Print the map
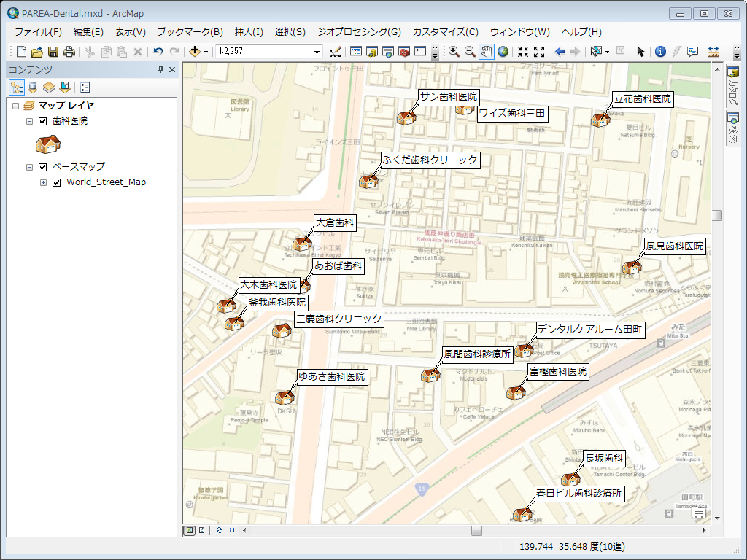This screenshot has height=560, width=747. pos(69,52)
